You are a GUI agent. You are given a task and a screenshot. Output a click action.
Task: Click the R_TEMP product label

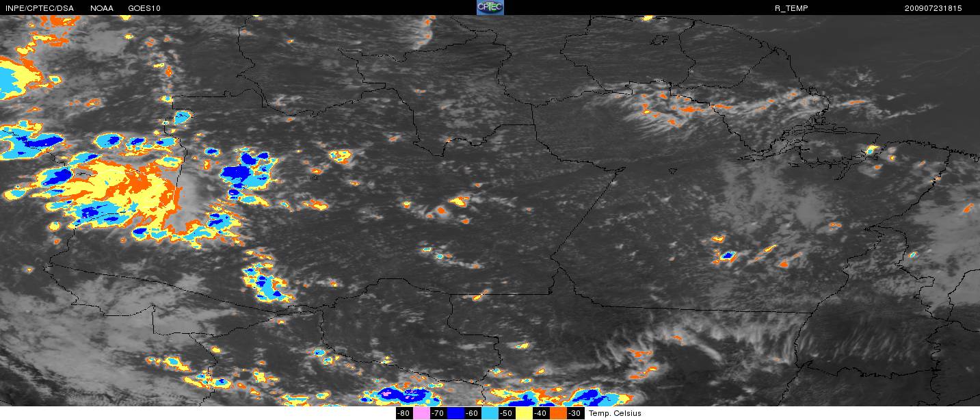click(791, 8)
